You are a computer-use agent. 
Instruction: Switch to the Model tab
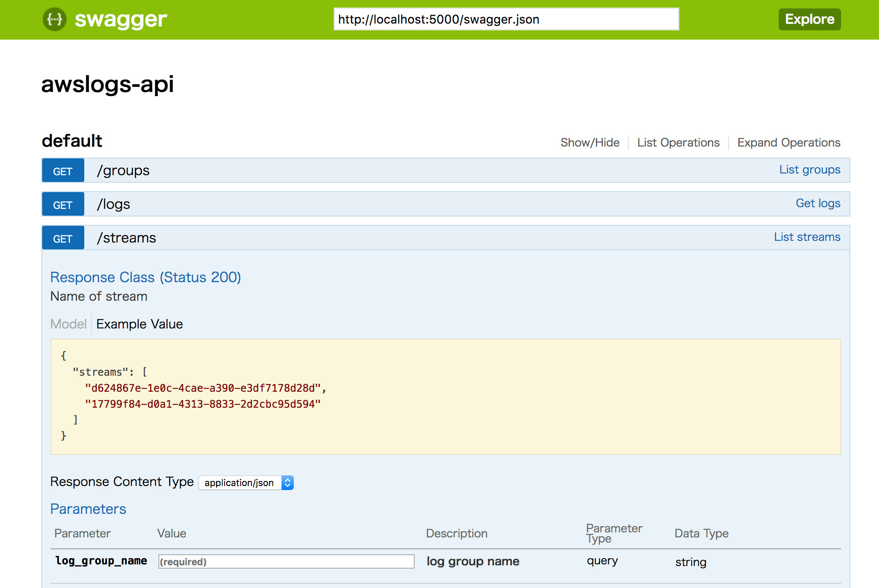click(x=68, y=324)
